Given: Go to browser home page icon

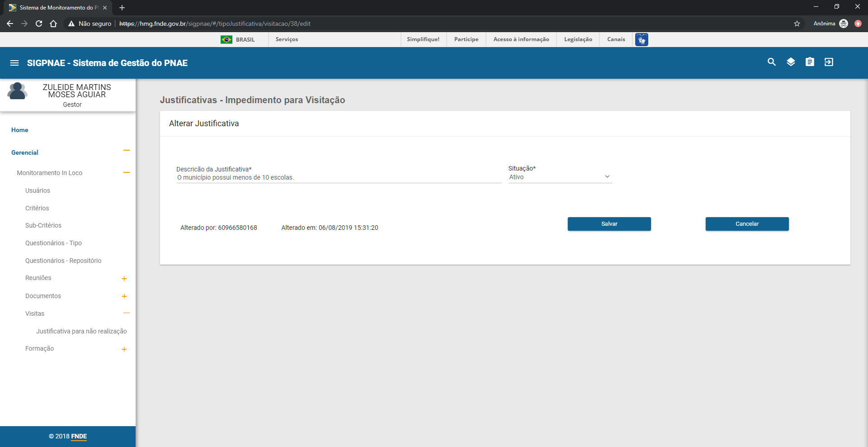Looking at the screenshot, I should (x=53, y=24).
